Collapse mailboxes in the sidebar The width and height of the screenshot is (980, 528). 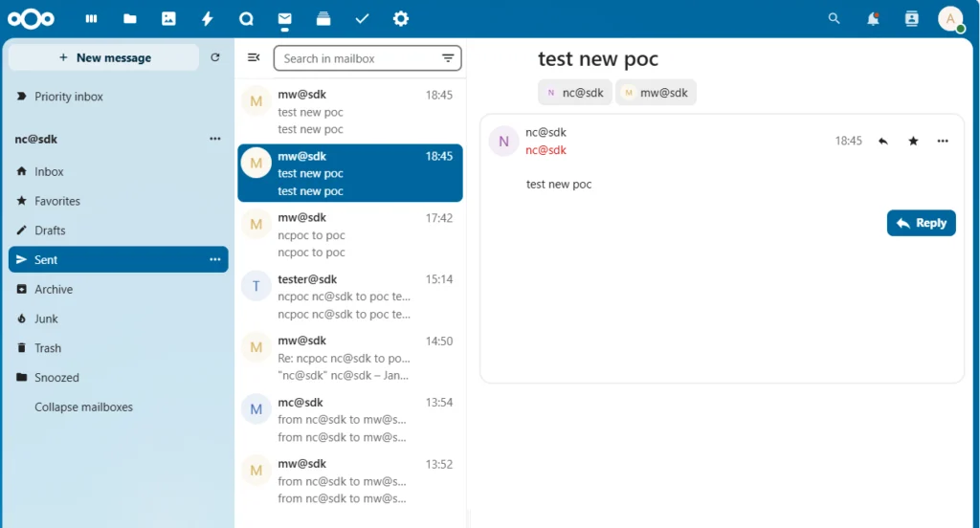pos(83,407)
